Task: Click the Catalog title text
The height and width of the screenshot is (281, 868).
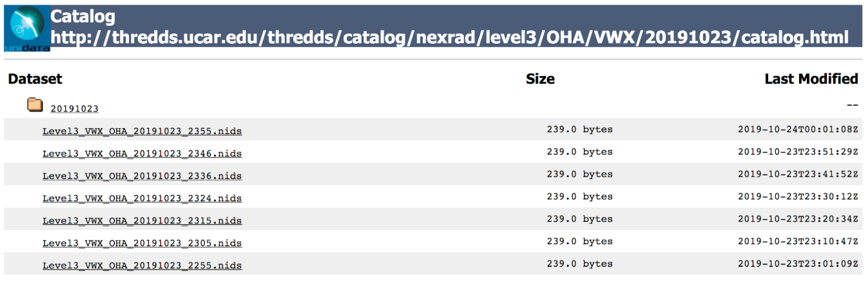Action: (x=83, y=16)
